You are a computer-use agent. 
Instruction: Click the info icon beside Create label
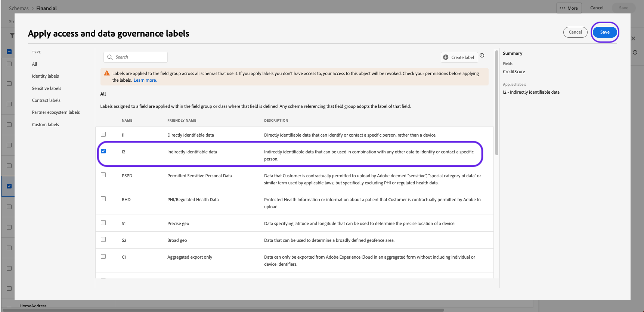[482, 56]
